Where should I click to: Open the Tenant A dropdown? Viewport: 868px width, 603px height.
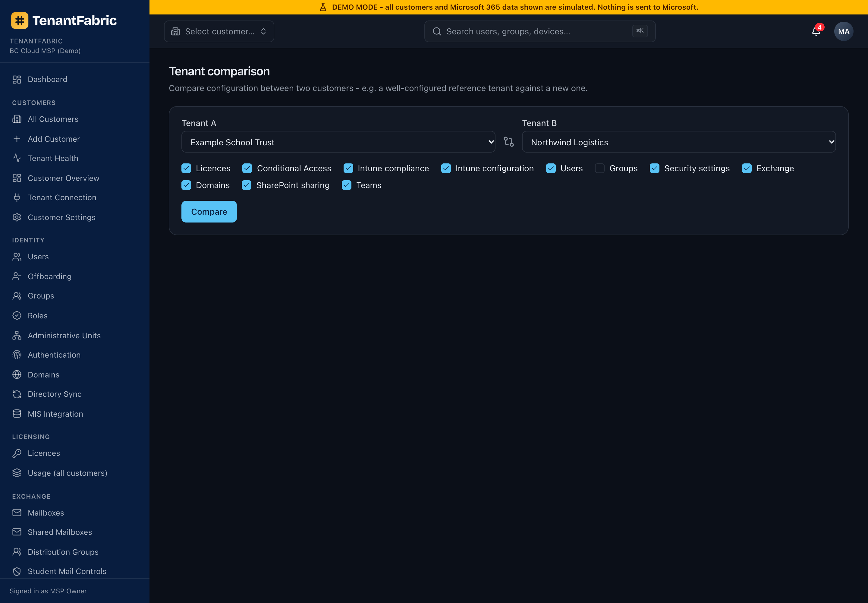338,142
